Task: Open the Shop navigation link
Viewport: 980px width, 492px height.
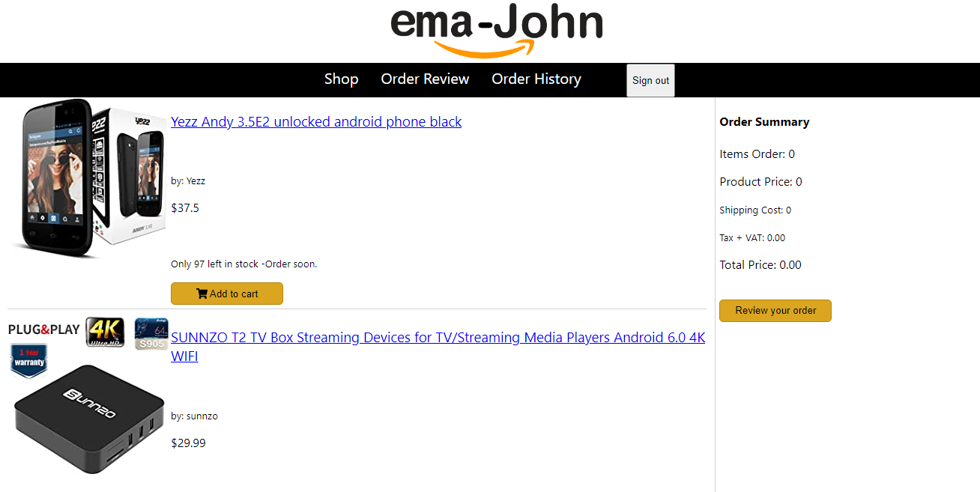Action: coord(341,79)
